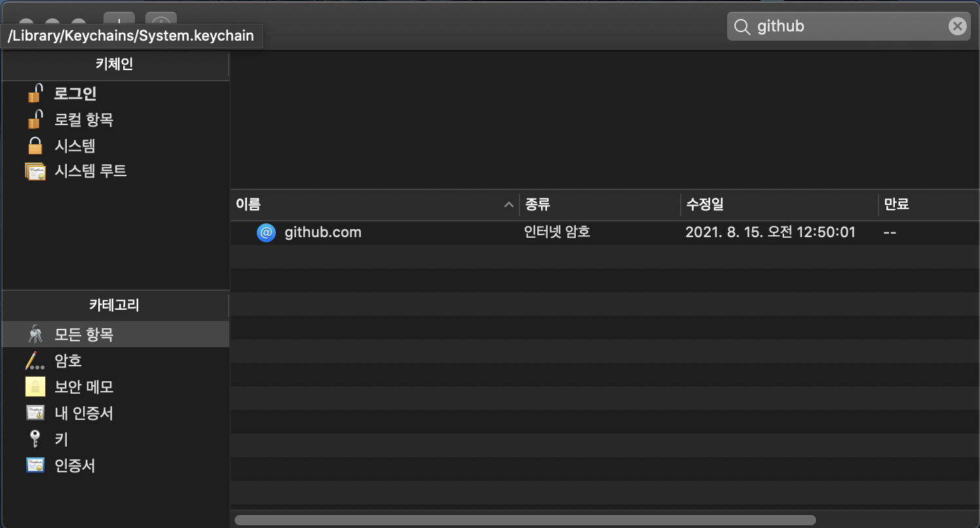Select 시스템 keychain
The image size is (980, 528).
[75, 145]
